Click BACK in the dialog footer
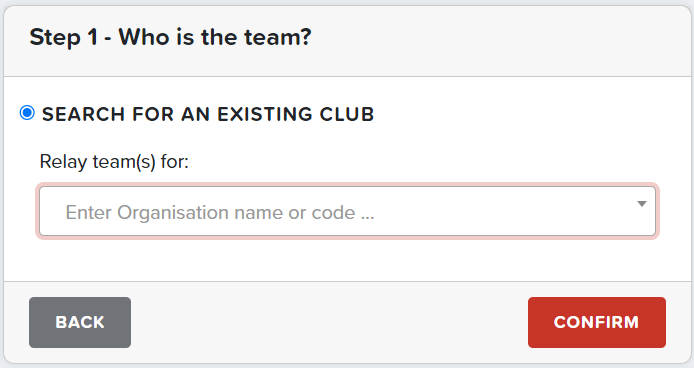The height and width of the screenshot is (368, 694). click(x=80, y=322)
